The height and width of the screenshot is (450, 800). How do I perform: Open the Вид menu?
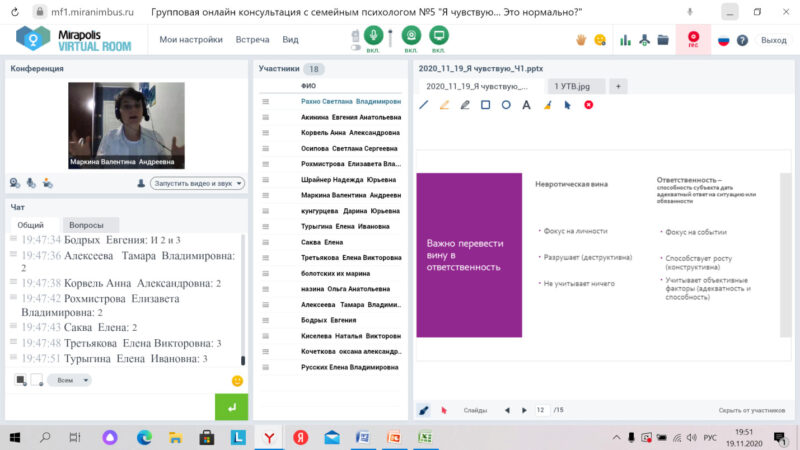[290, 39]
